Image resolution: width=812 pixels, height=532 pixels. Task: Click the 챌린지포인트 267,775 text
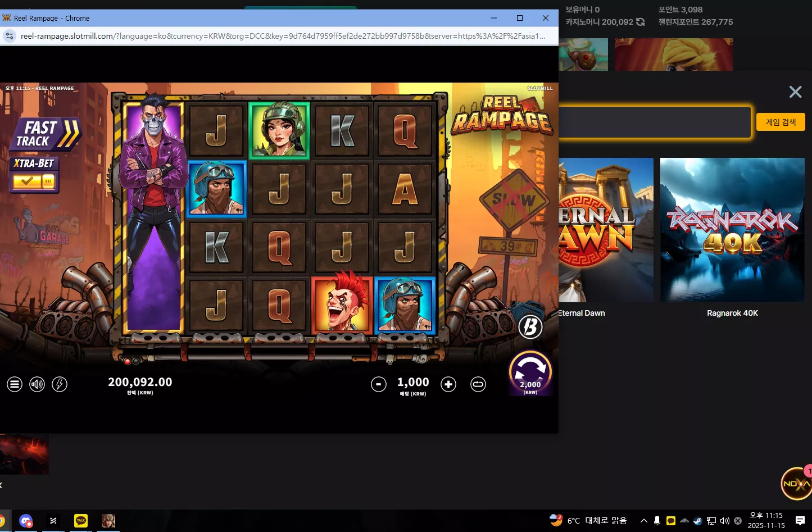pos(696,22)
